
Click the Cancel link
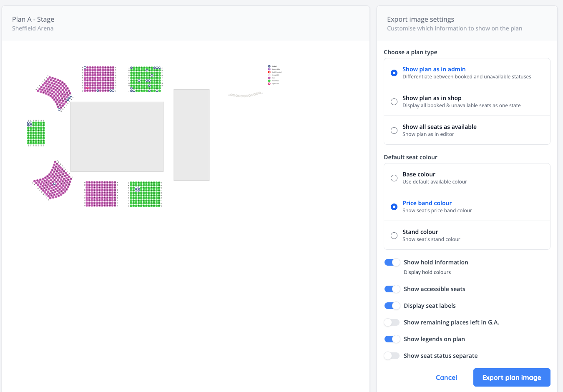click(446, 377)
